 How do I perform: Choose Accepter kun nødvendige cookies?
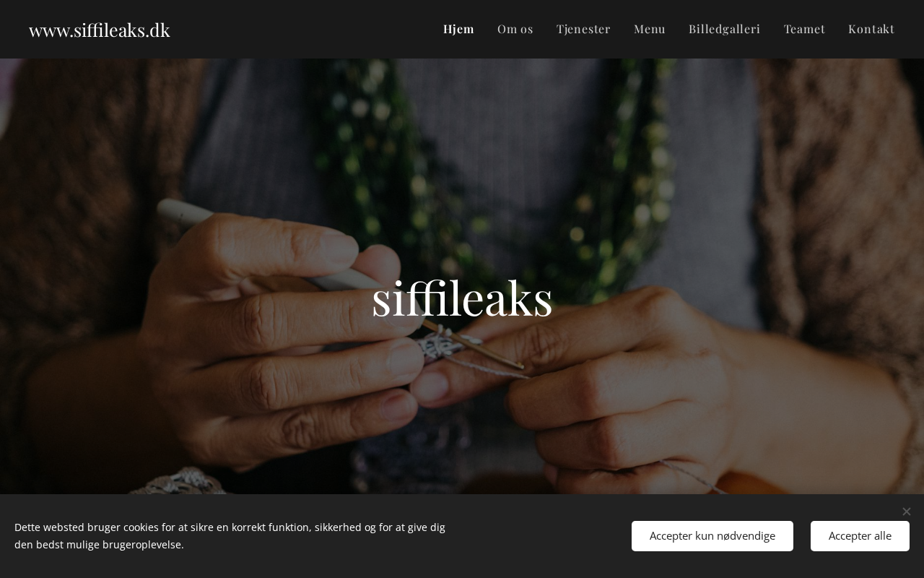pos(712,536)
